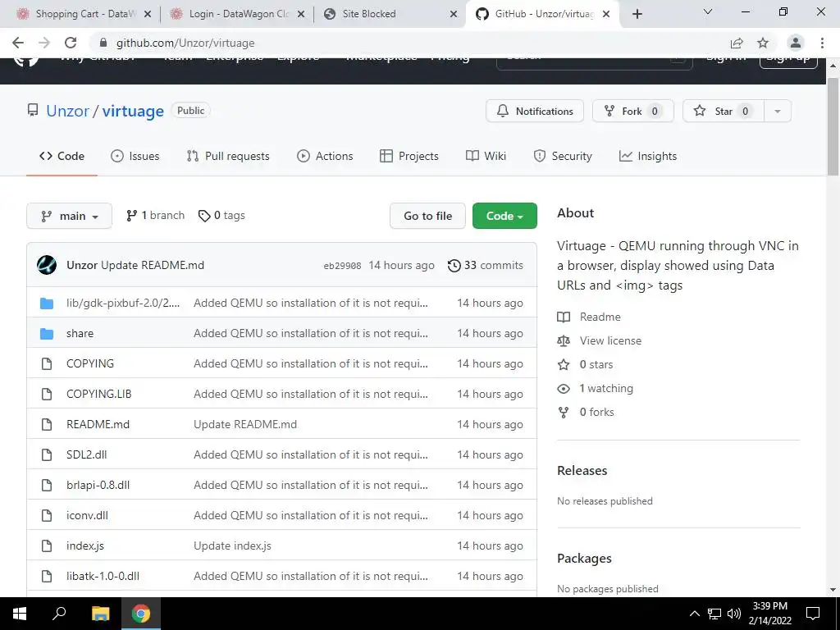840x630 pixels.
Task: Open the Update index.js commit message
Action: [x=232, y=546]
